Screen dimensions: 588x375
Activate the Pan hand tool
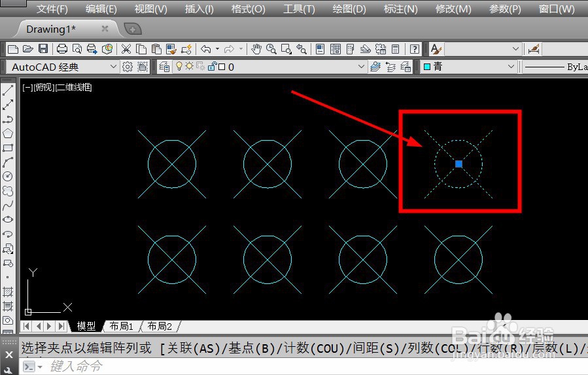[256, 49]
